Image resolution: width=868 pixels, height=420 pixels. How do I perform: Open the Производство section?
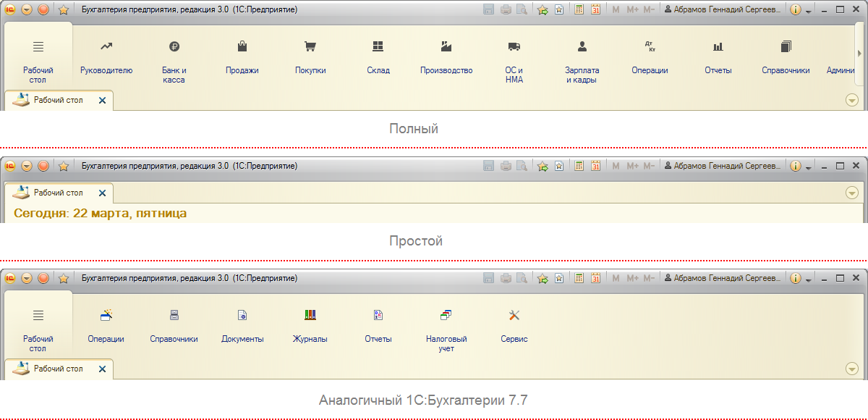coord(446,58)
